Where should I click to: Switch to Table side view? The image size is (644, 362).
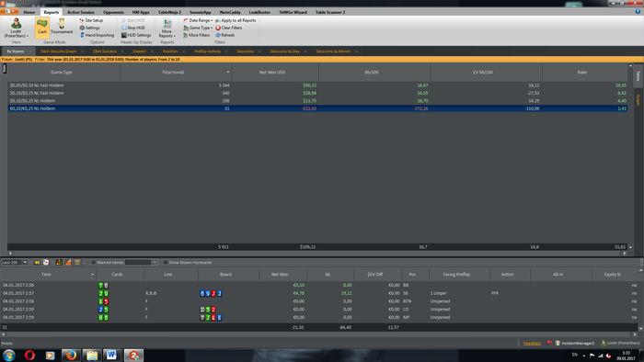[638, 75]
